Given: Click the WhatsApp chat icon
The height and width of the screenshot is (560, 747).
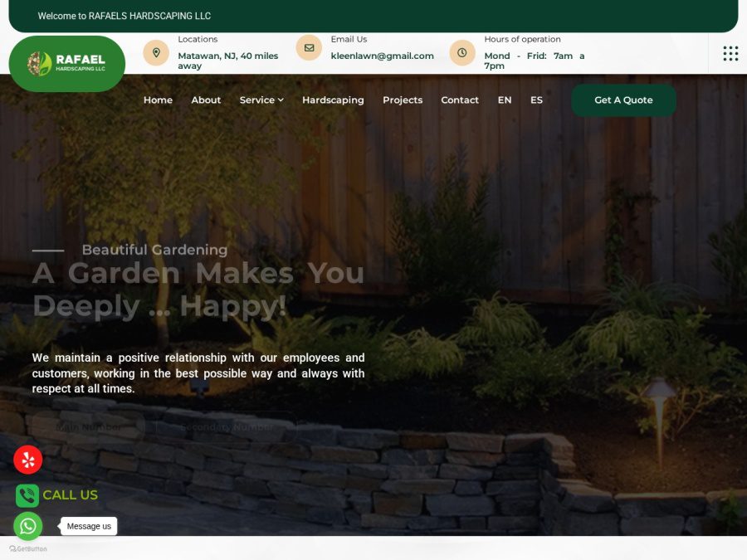Looking at the screenshot, I should (27, 526).
